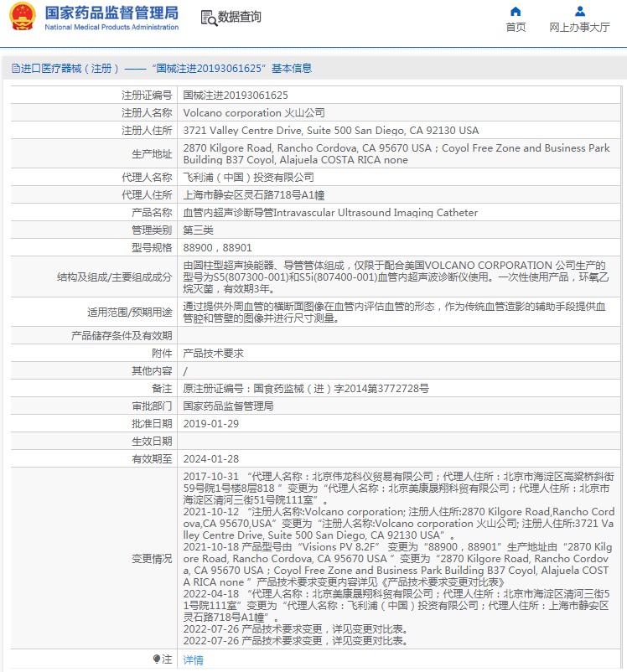Click 产品技术要求 attachment value
Image resolution: width=627 pixels, height=672 pixels.
click(x=213, y=353)
